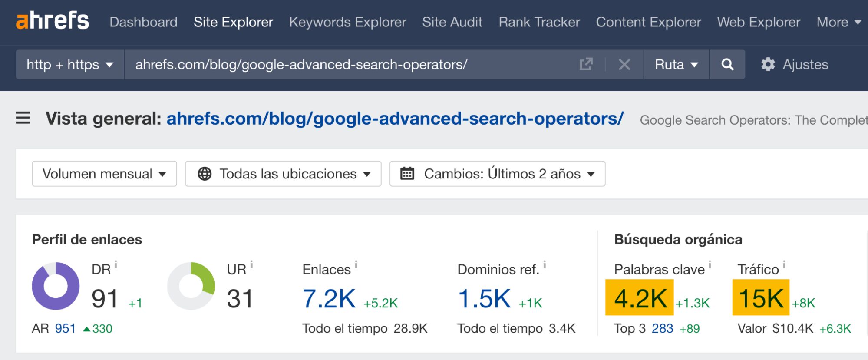Viewport: 868px width, 360px height.
Task: Open the blue page URL title link
Action: pyautogui.click(x=395, y=118)
